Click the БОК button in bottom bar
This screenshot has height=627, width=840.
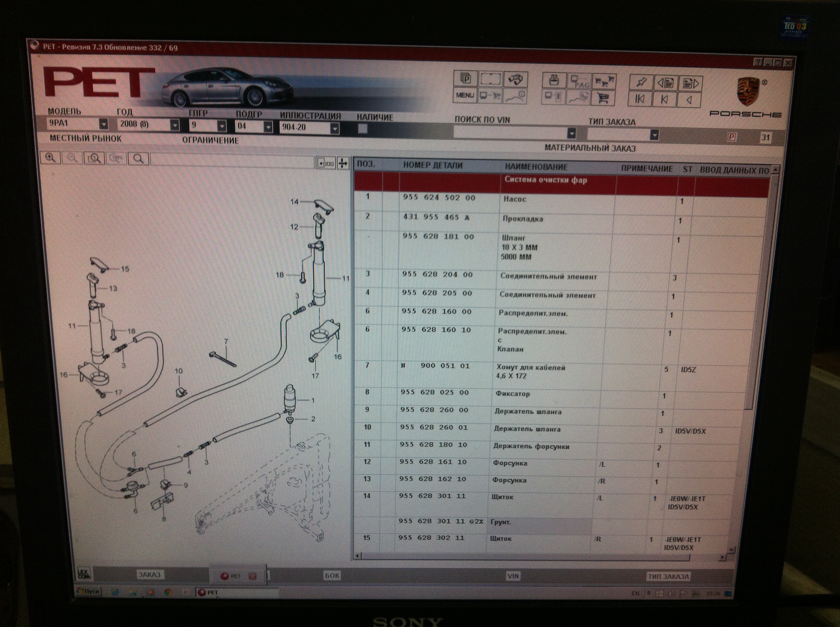point(332,576)
